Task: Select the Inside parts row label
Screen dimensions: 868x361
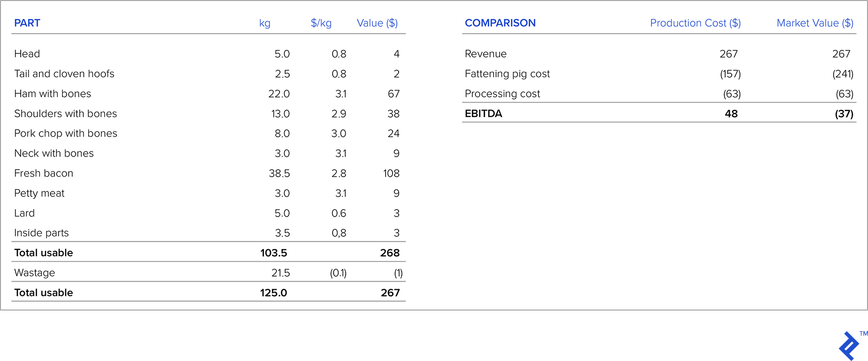Action: coord(41,233)
